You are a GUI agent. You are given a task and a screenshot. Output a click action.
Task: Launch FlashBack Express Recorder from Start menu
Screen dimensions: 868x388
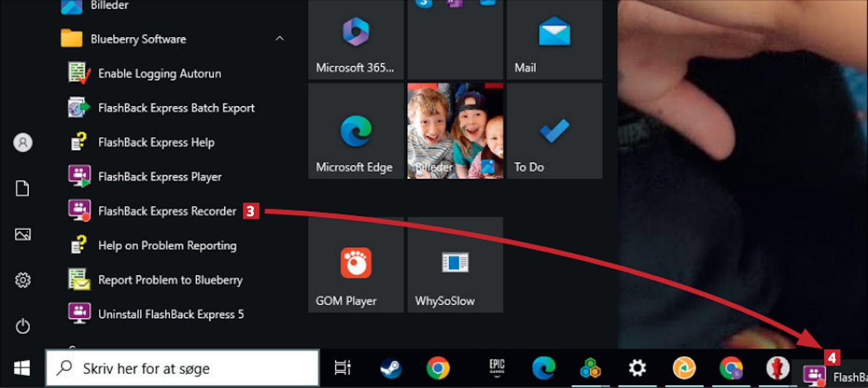(x=167, y=211)
